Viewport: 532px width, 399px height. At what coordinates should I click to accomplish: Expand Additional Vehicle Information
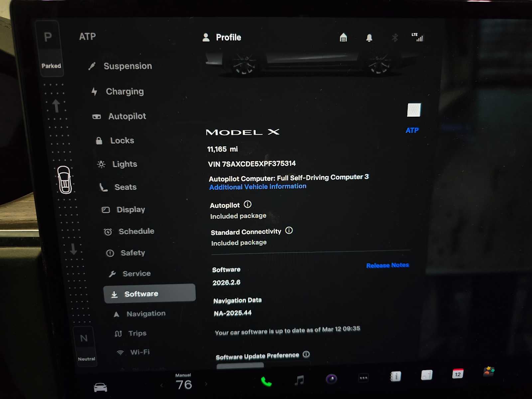point(257,186)
